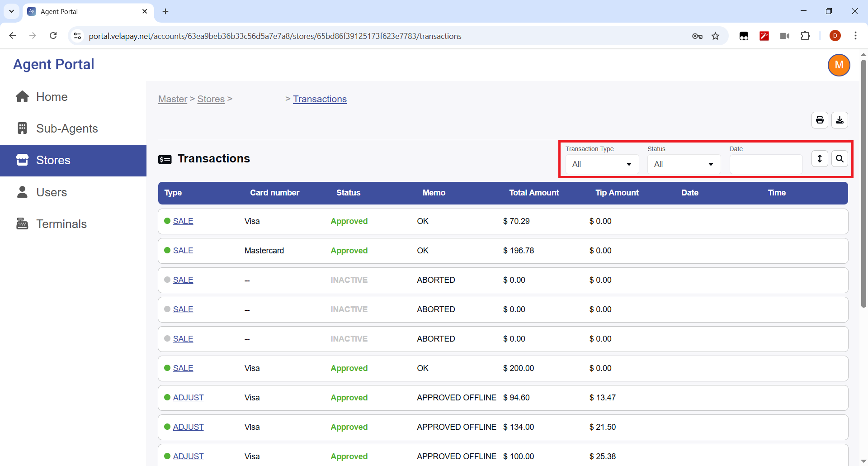Open the orange M user avatar
This screenshot has height=466, width=868.
[x=839, y=65]
